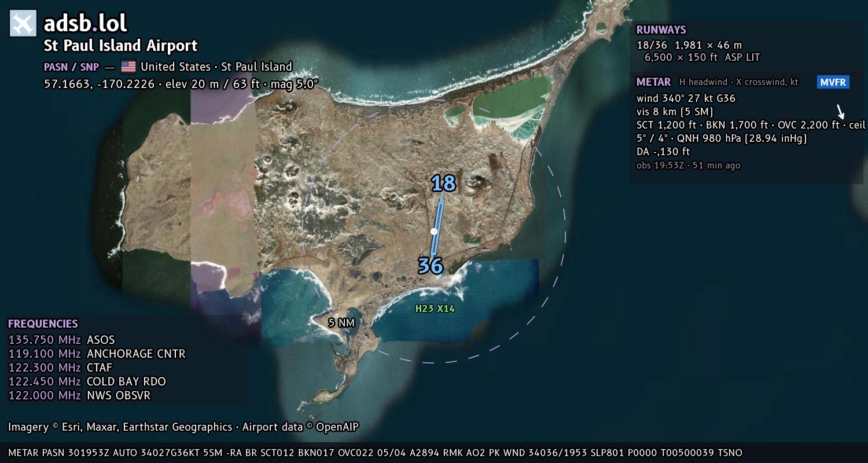Click the H headwind · X crosswind legend

point(739,82)
